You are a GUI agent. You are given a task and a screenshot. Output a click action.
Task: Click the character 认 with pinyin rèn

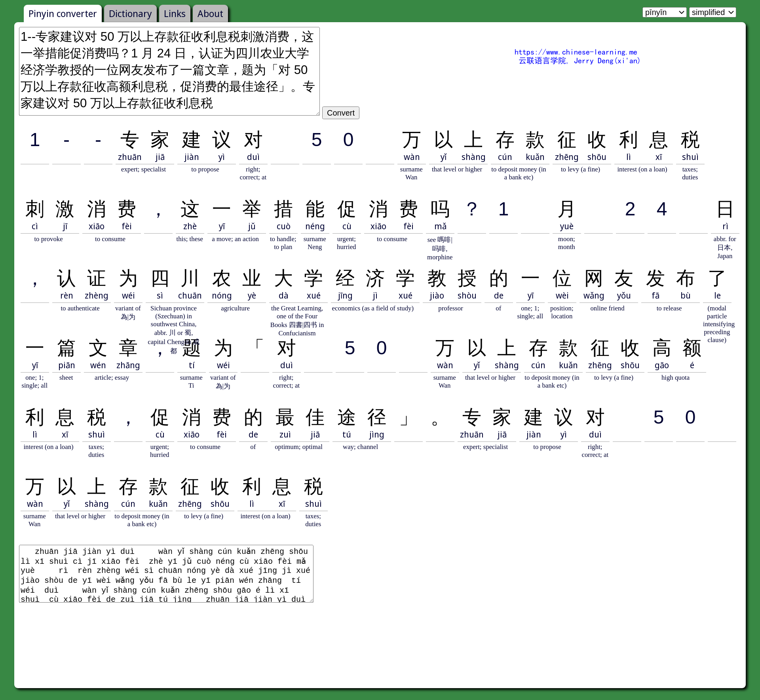click(66, 279)
